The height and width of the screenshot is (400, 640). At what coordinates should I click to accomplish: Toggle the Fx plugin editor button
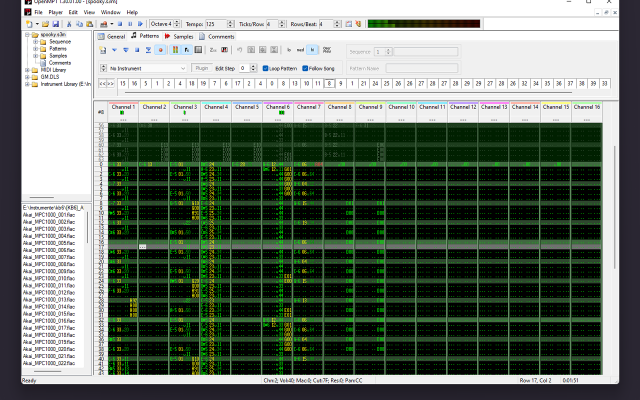[x=187, y=50]
